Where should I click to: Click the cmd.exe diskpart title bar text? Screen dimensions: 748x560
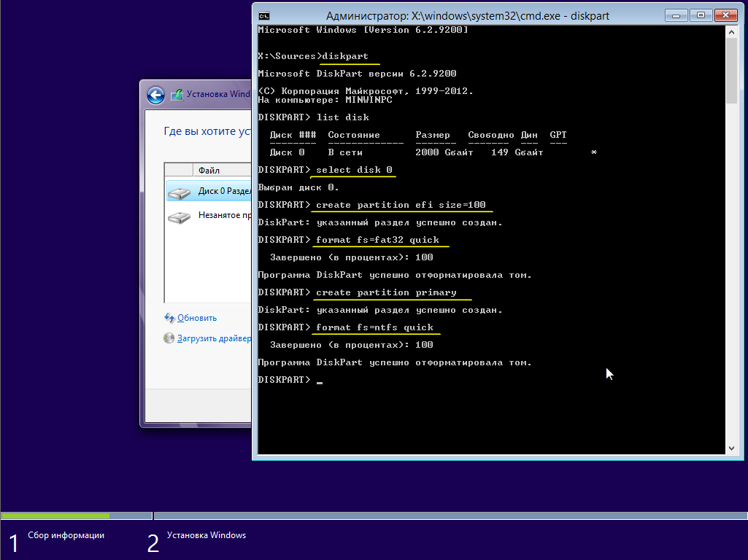click(x=468, y=16)
